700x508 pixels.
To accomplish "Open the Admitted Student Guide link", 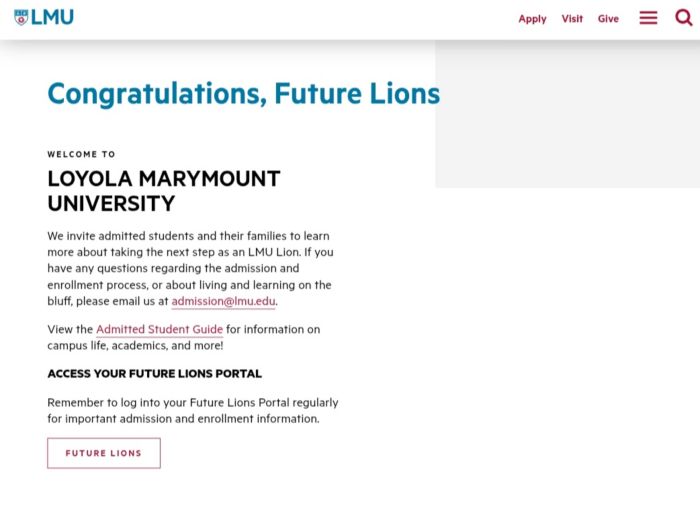I will pos(159,329).
